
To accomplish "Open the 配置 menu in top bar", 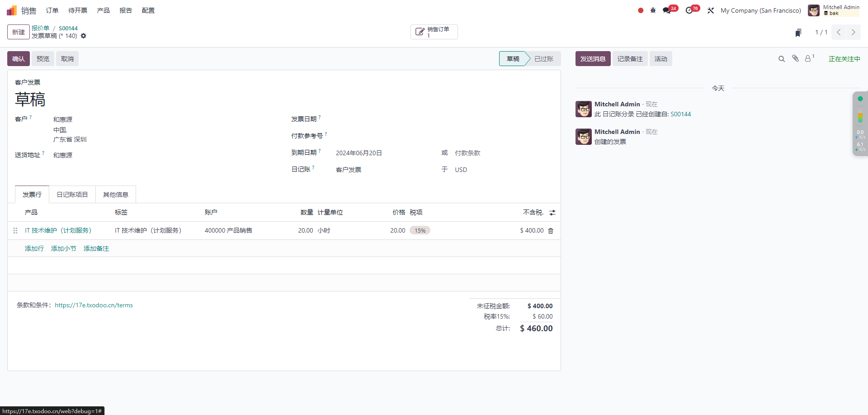I will (148, 10).
